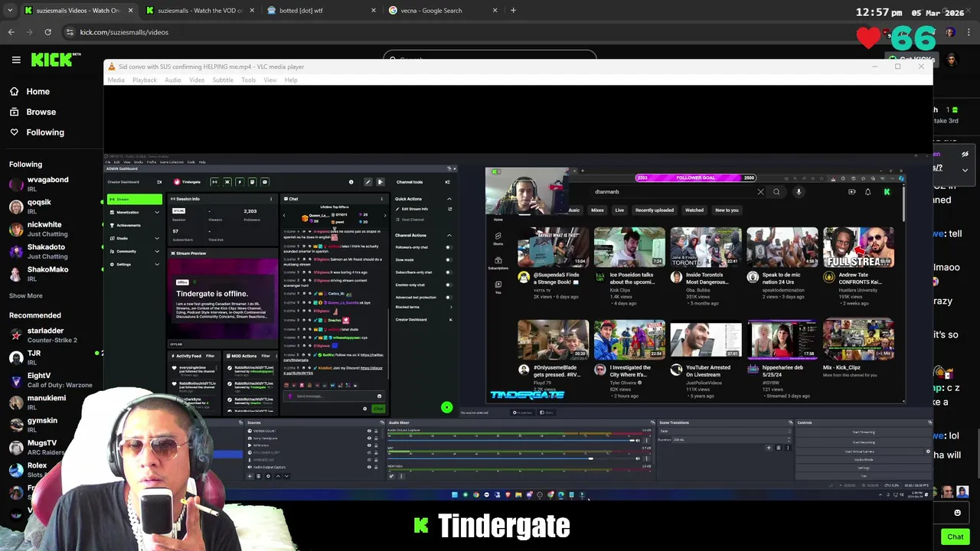
Task: Open Blocked terms chevron
Action: 450,307
